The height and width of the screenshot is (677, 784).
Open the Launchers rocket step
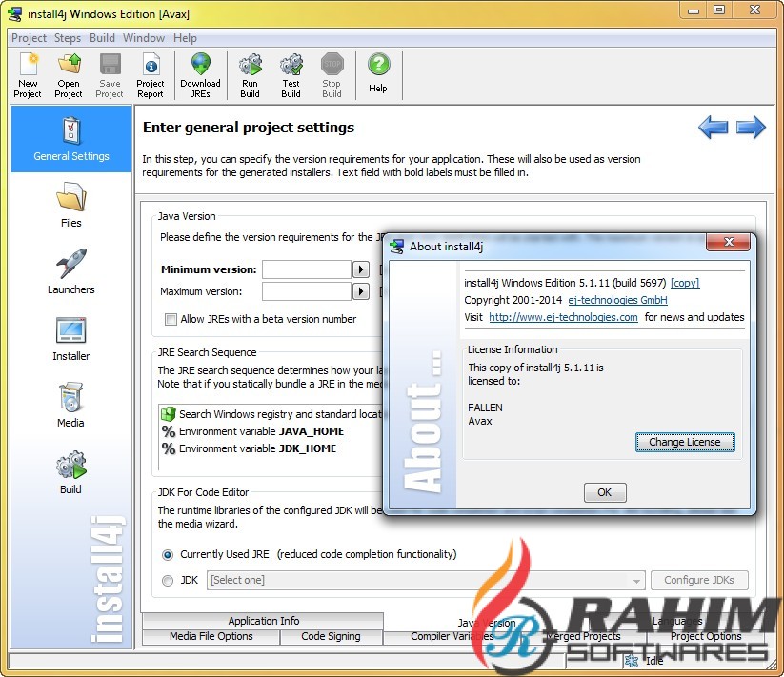tap(71, 271)
